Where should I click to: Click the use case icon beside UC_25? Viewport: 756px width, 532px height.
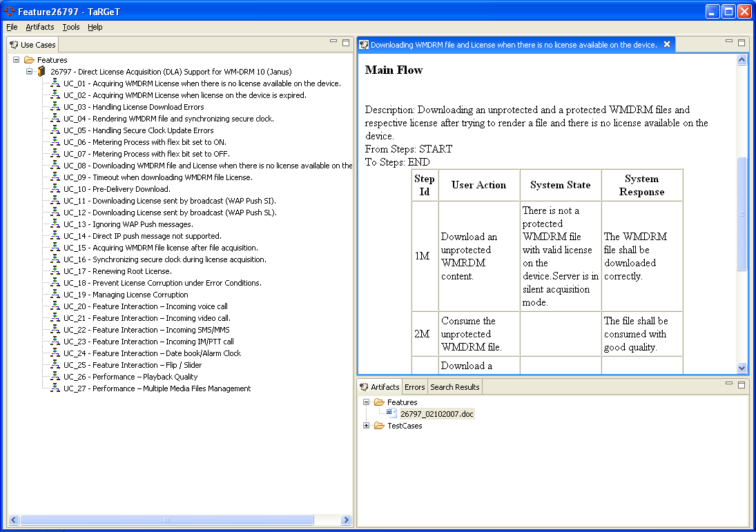click(55, 365)
